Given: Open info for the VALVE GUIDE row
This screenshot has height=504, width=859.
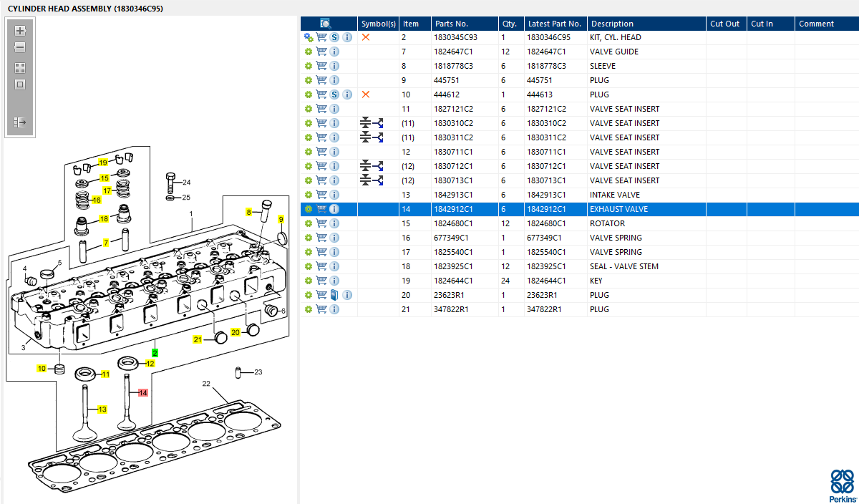Looking at the screenshot, I should point(334,52).
